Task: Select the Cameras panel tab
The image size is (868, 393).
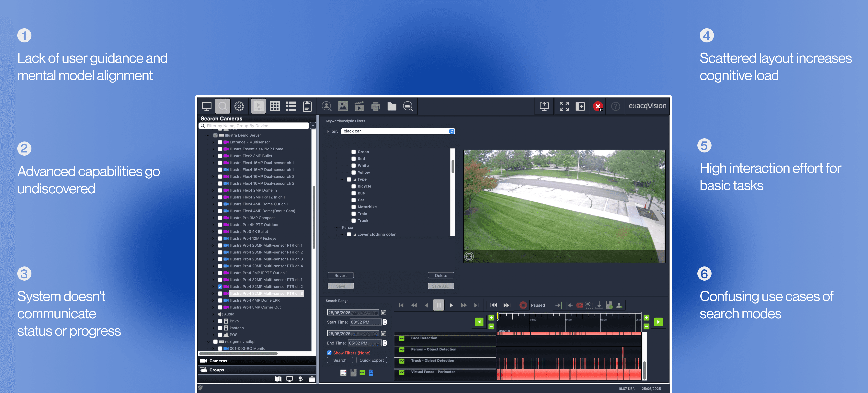Action: (x=218, y=361)
